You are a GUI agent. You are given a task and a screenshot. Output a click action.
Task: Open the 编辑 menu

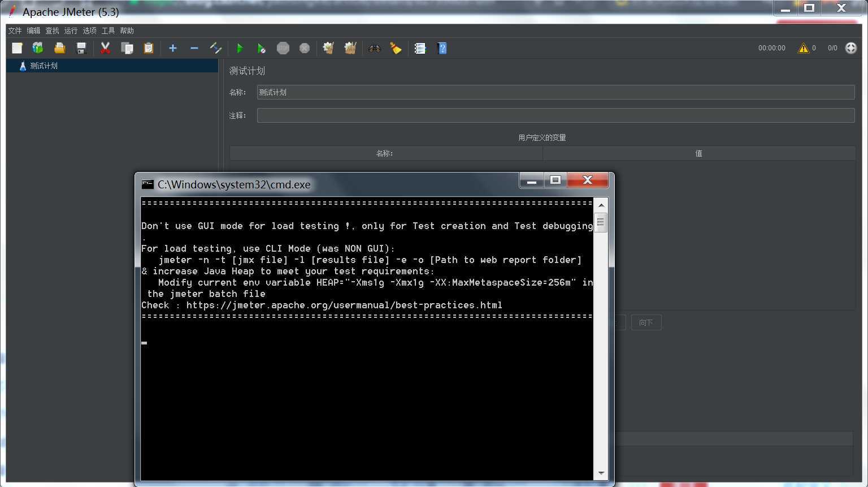click(34, 31)
